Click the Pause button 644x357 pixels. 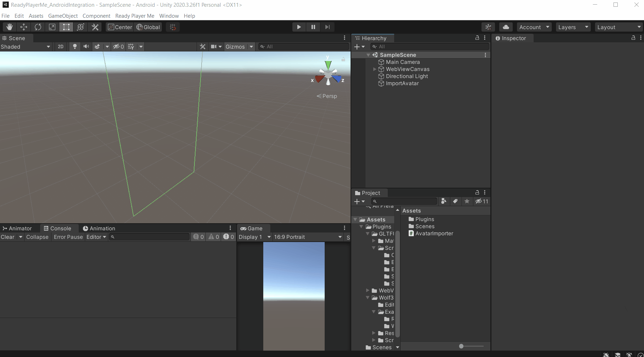[x=313, y=27]
